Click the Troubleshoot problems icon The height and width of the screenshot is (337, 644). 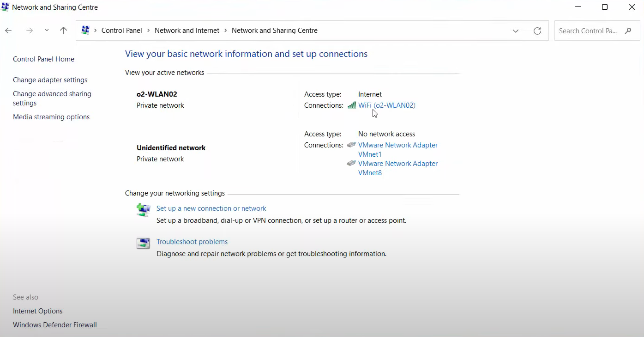click(x=143, y=243)
